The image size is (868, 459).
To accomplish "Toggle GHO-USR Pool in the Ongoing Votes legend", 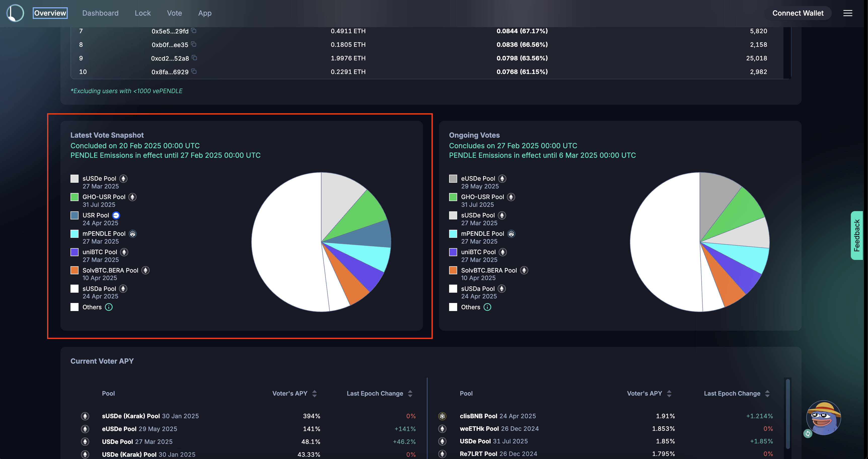I will point(483,197).
